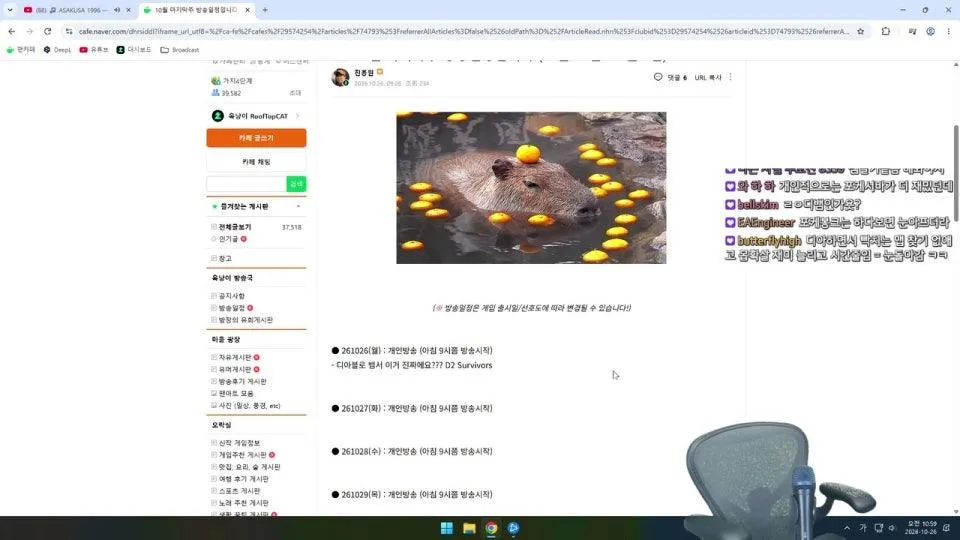Open the 방송후기 게시판 board
The height and width of the screenshot is (540, 960).
(x=242, y=381)
